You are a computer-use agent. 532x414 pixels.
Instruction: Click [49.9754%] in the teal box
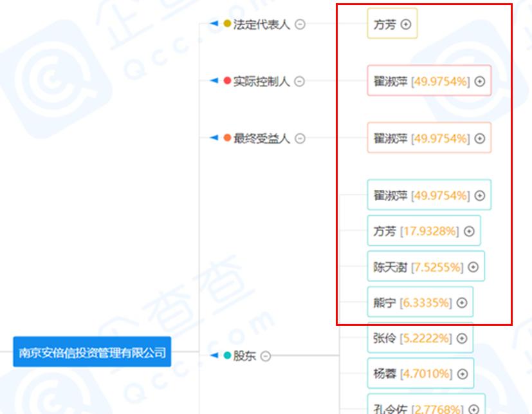pos(441,196)
